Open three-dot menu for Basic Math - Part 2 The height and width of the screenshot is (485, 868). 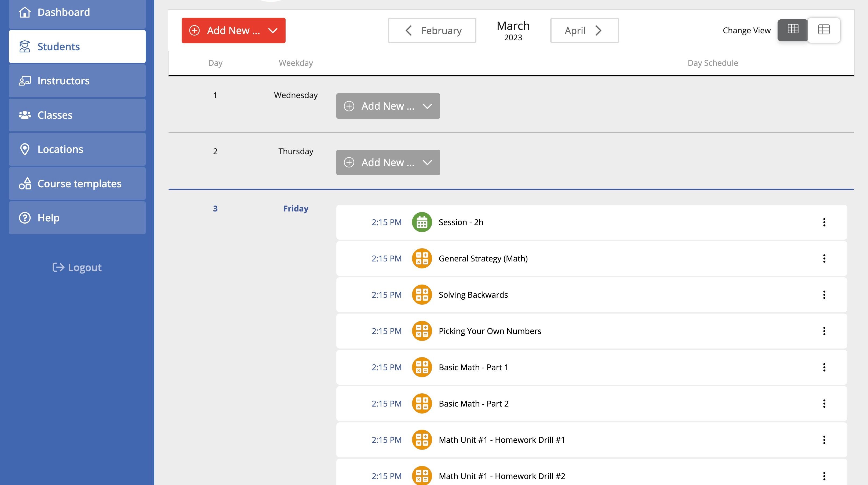(824, 404)
